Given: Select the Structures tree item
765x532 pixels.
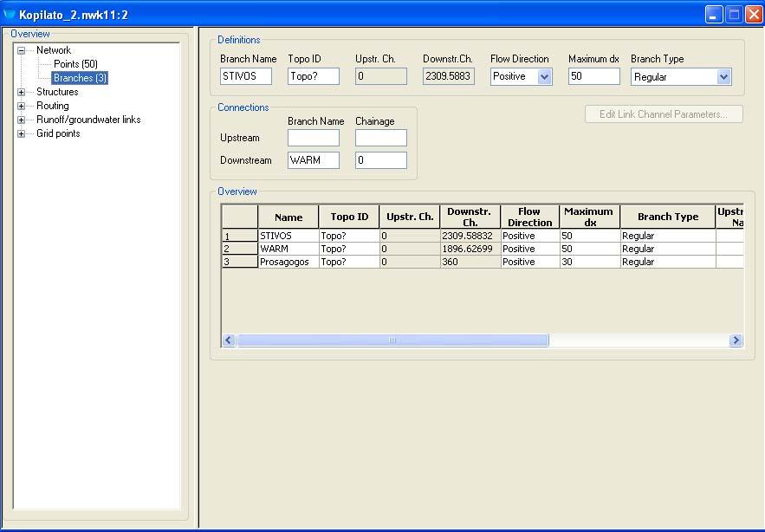Looking at the screenshot, I should [x=57, y=92].
